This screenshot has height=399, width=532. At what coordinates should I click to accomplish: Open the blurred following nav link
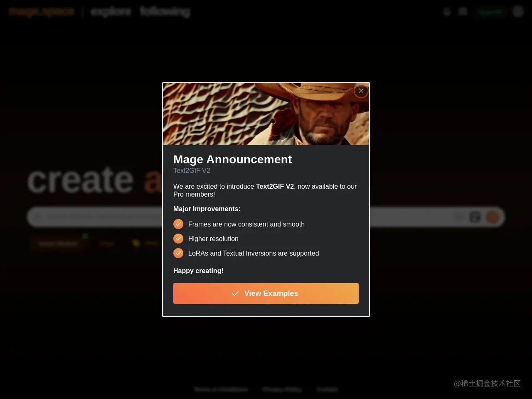click(165, 12)
